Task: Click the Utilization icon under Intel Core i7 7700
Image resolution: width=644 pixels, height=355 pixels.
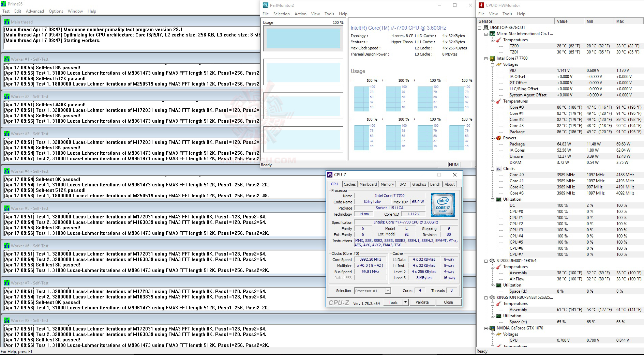Action: pyautogui.click(x=499, y=199)
